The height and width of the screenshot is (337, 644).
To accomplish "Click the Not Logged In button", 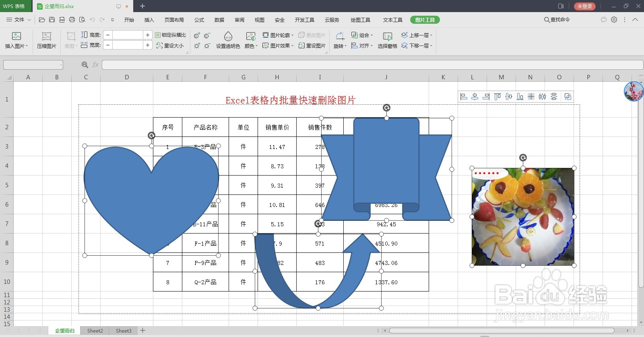I will [x=584, y=6].
